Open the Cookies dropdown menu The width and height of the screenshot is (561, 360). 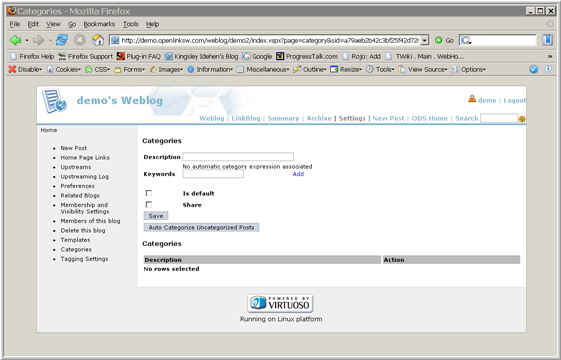coord(64,69)
